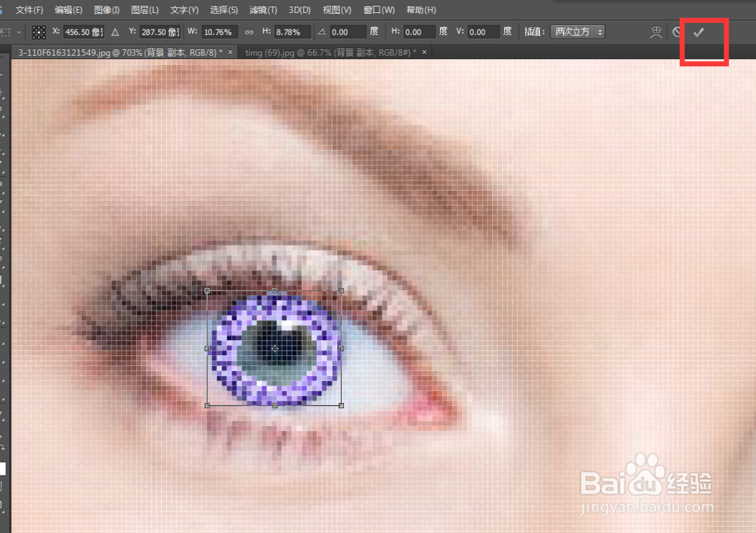Click the W width field 10.76%
Screen dimensions: 756x533
pos(220,33)
